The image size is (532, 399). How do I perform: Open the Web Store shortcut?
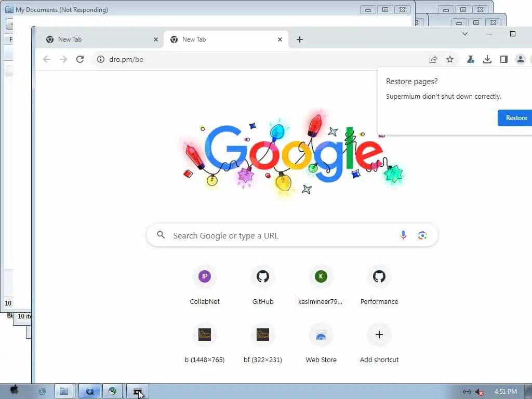pos(321,344)
